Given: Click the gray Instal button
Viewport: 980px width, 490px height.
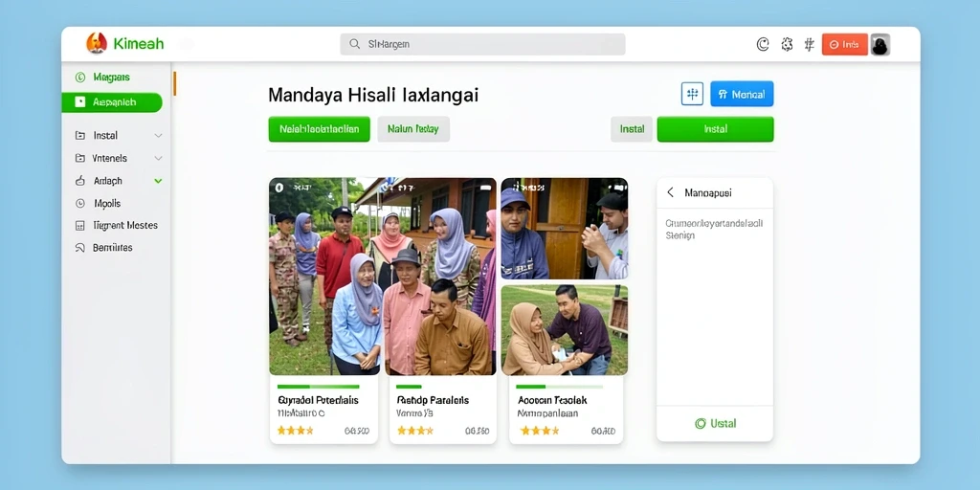Looking at the screenshot, I should tap(632, 129).
